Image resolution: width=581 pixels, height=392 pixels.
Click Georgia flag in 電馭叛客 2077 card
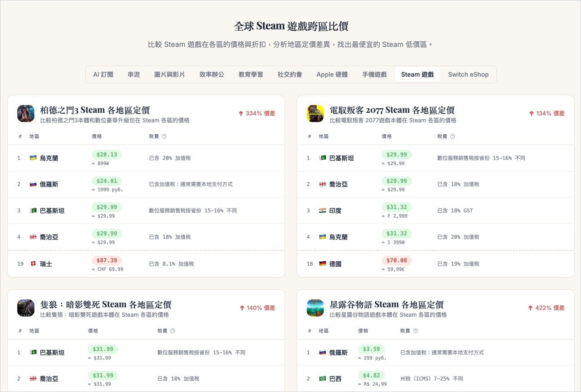click(322, 184)
